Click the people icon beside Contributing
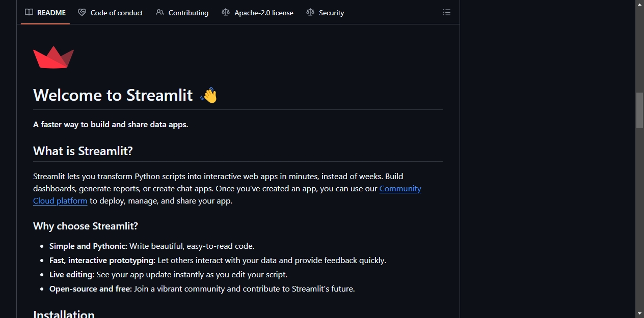The width and height of the screenshot is (644, 318). pos(160,12)
